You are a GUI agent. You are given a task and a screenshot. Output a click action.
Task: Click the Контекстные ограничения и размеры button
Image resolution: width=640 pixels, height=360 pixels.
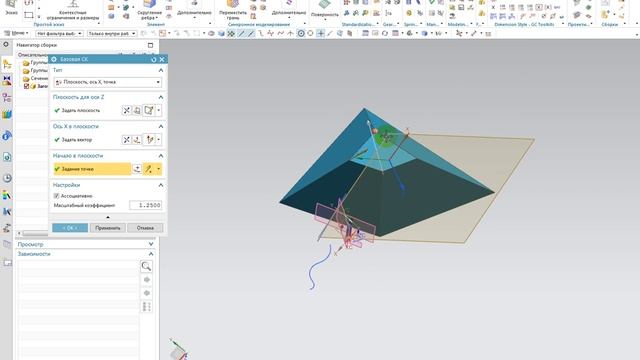click(x=73, y=10)
